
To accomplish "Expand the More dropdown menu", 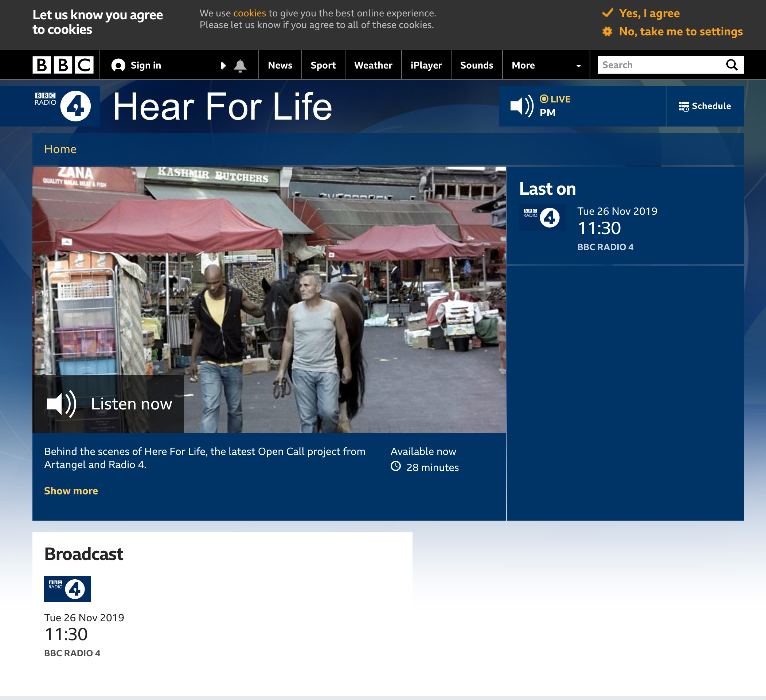I will [x=546, y=65].
